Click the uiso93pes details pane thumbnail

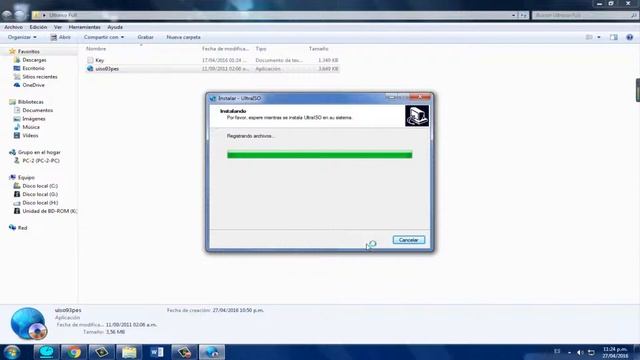(x=29, y=324)
